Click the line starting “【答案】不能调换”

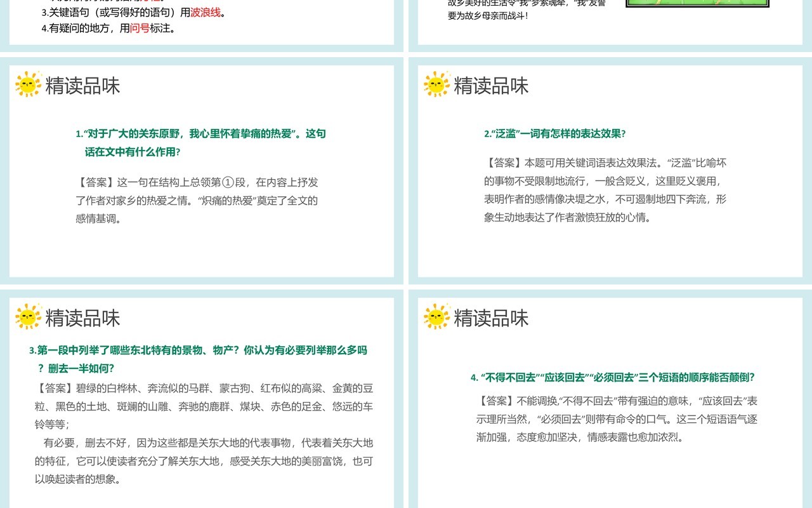[617, 401]
